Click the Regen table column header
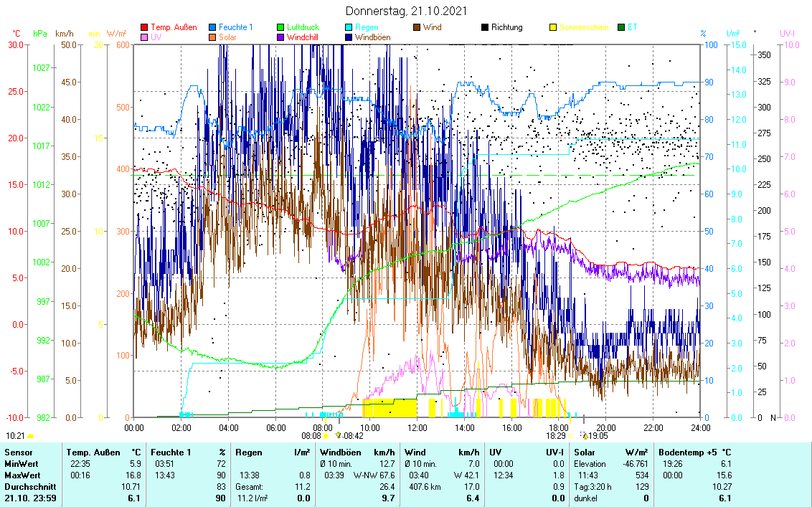Screen dimensions: 812x507 click(x=249, y=452)
